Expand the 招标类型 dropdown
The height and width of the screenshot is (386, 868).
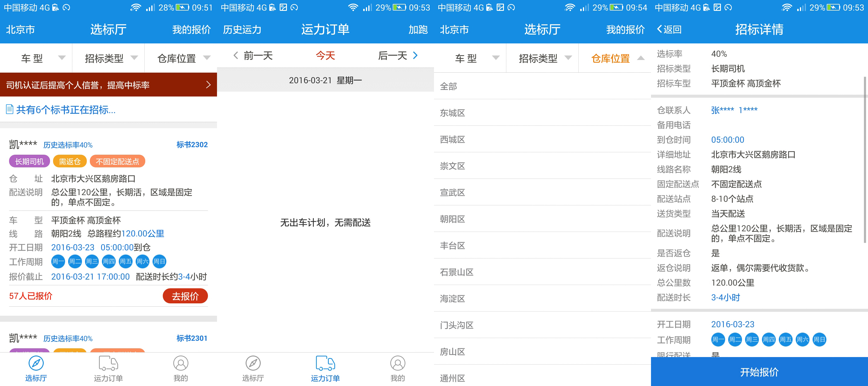[x=108, y=58]
